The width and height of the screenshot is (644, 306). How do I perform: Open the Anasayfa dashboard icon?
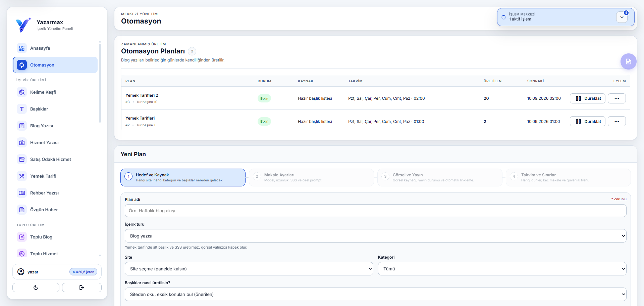[22, 48]
